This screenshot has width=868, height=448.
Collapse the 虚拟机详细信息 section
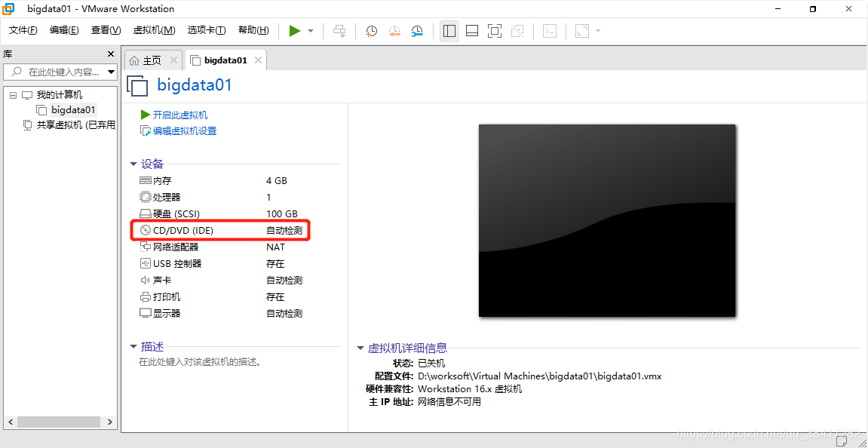pos(360,349)
